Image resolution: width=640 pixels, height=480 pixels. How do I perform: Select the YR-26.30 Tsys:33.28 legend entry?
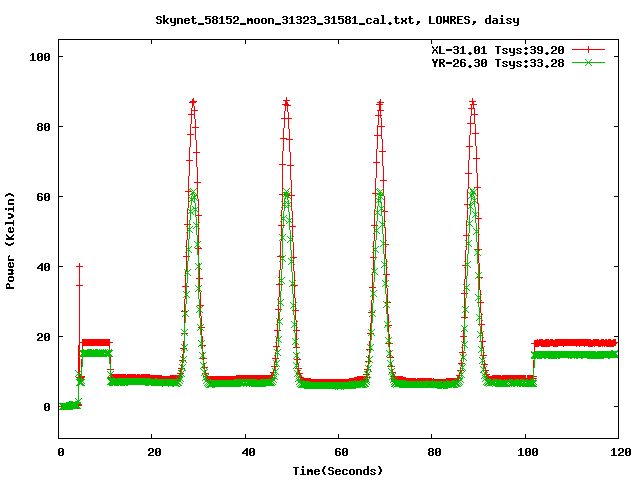(x=498, y=63)
